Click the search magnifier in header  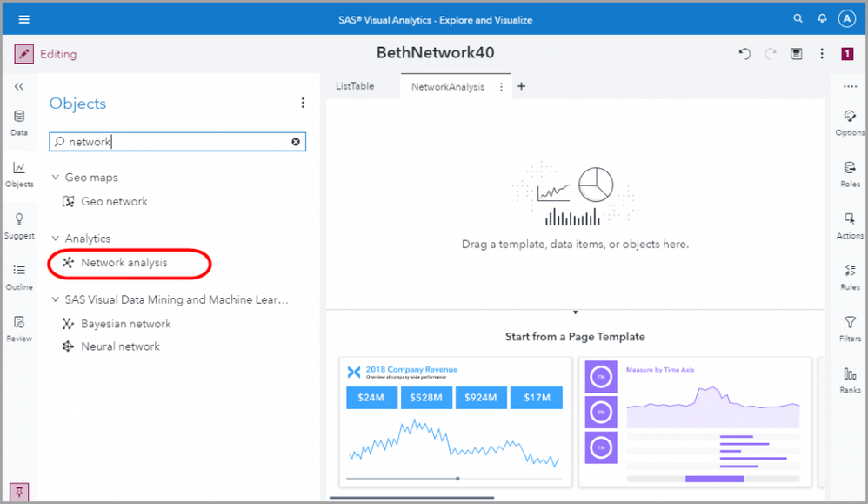(798, 19)
